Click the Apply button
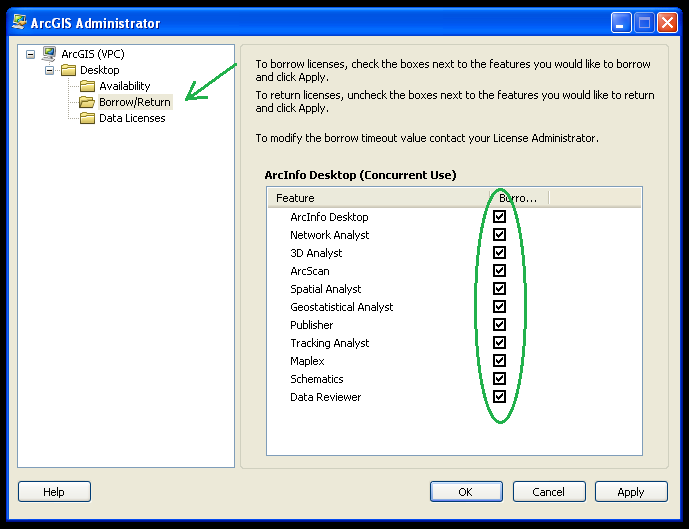This screenshot has width=689, height=529. [631, 492]
